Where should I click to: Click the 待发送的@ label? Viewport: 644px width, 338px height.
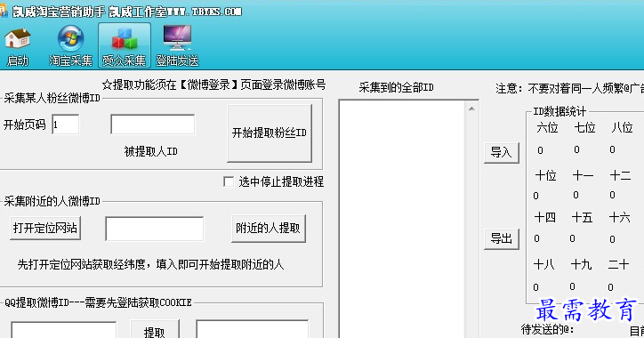coord(547,329)
